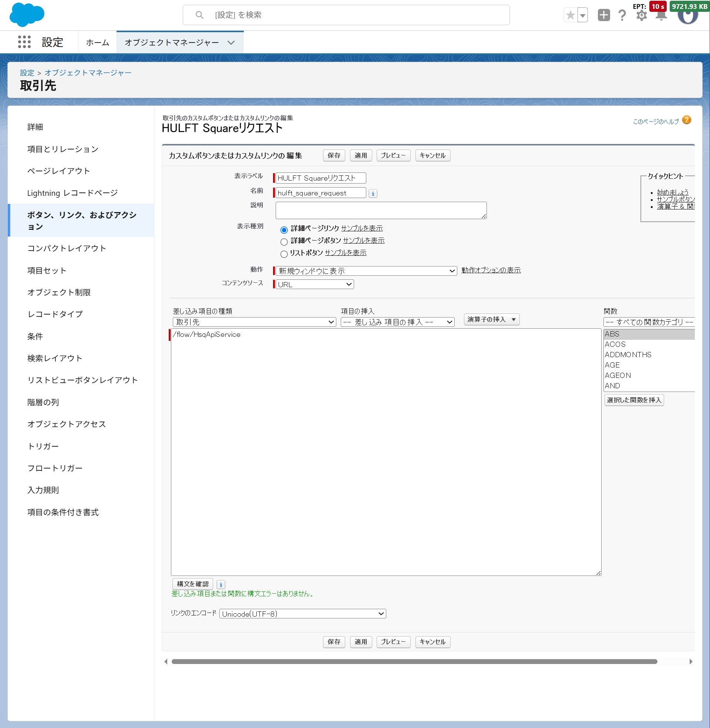Click the bottom 保存 button
Viewport: 710px width, 728px height.
pos(334,642)
